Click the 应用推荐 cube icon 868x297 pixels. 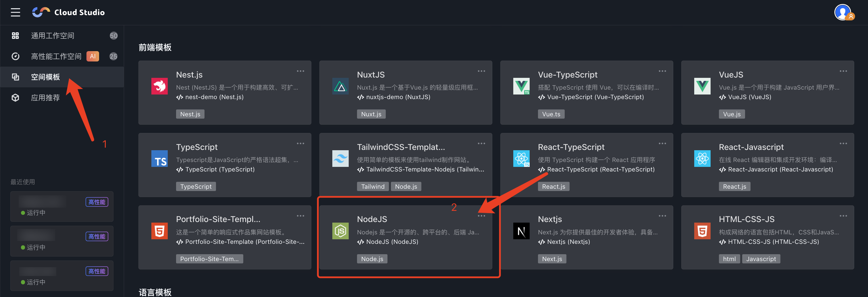point(16,98)
